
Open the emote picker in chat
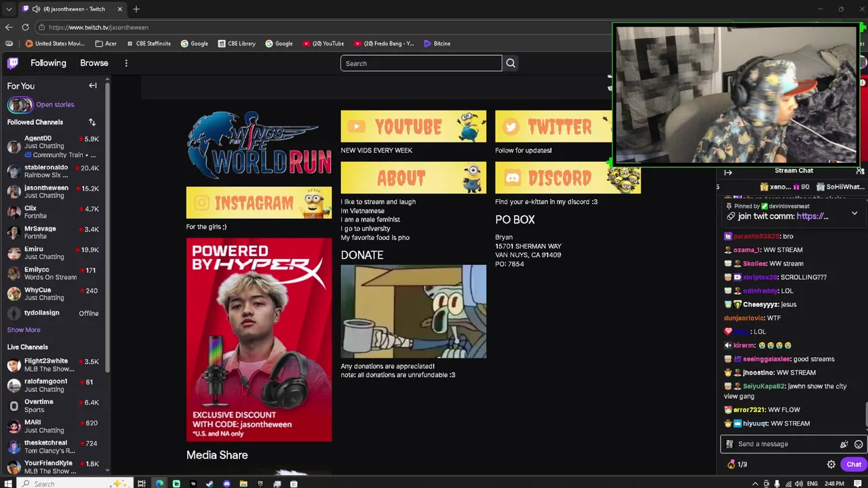859,444
